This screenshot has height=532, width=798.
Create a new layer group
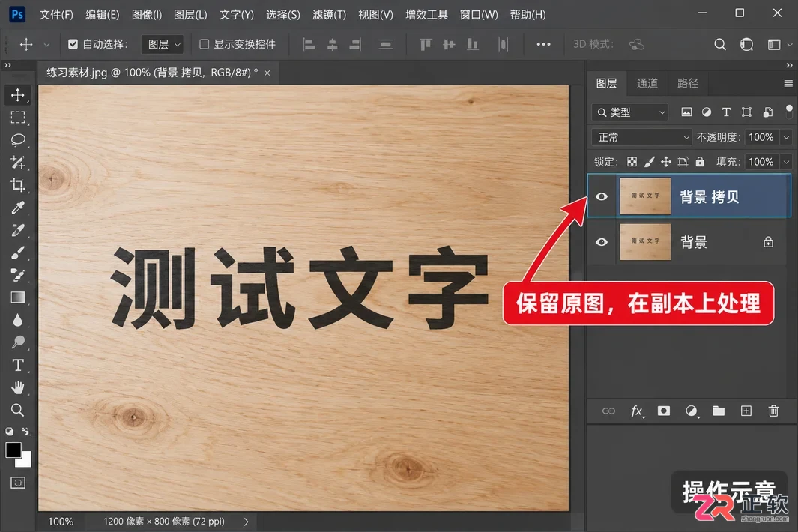coord(719,411)
